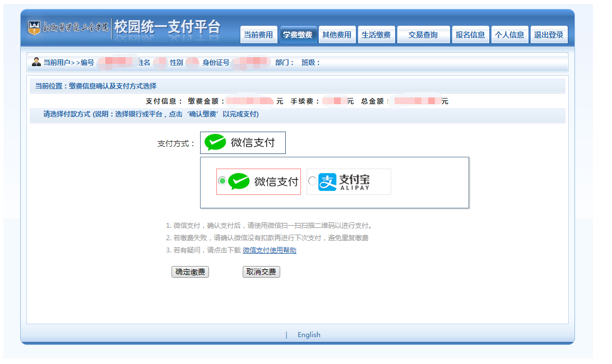Open the 交易查询 tab
The image size is (612, 364).
[423, 35]
